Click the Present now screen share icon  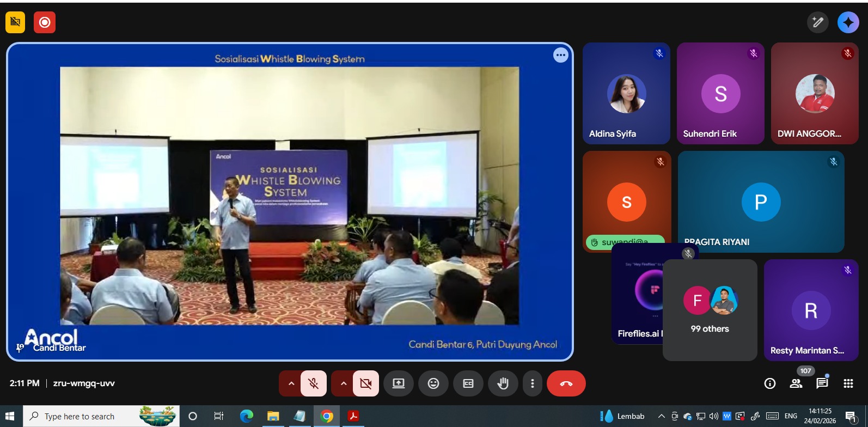(x=399, y=383)
